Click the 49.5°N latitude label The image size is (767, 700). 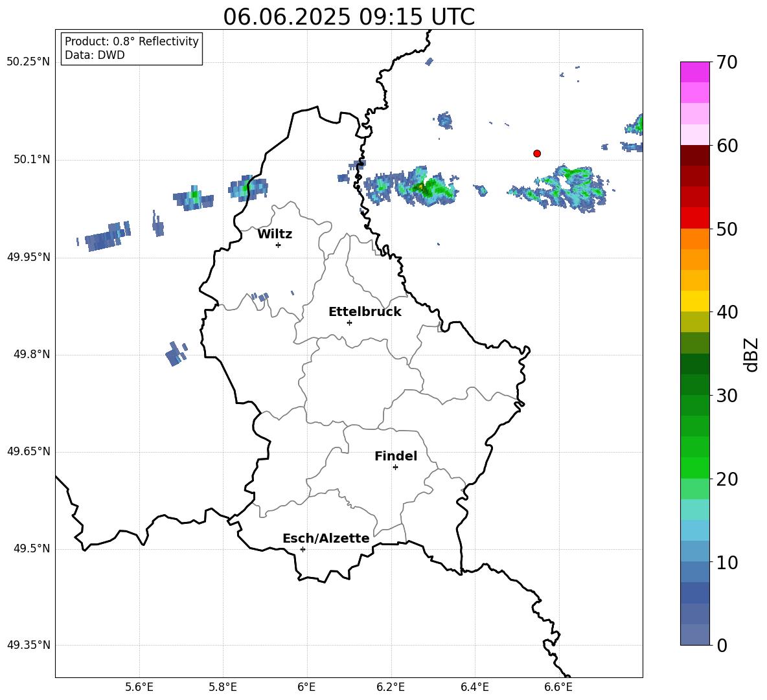(x=32, y=549)
